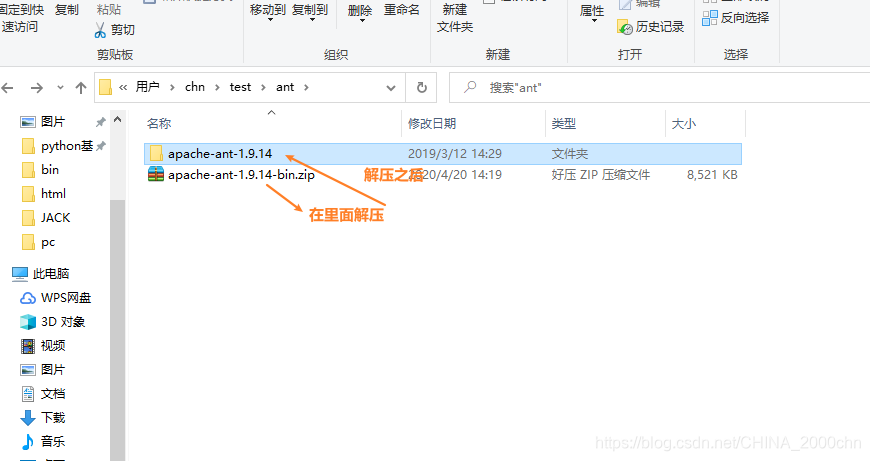Image resolution: width=870 pixels, height=461 pixels.
Task: Select 用户 in the breadcrumb path
Action: tap(148, 87)
